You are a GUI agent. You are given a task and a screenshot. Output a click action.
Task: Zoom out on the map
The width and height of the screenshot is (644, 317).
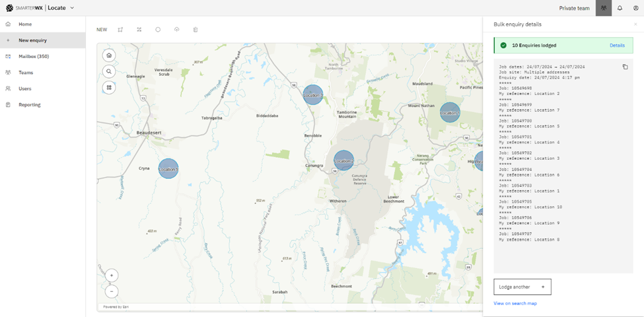click(x=112, y=291)
